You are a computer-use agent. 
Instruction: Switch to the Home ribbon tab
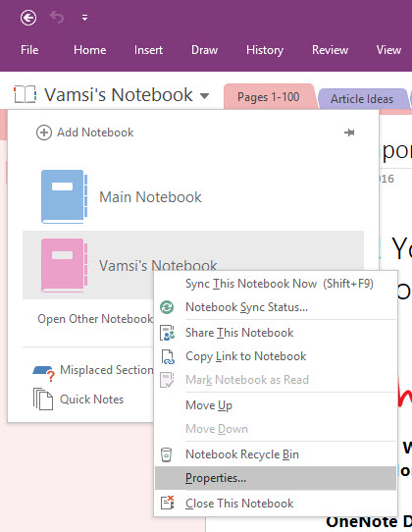[x=90, y=50]
